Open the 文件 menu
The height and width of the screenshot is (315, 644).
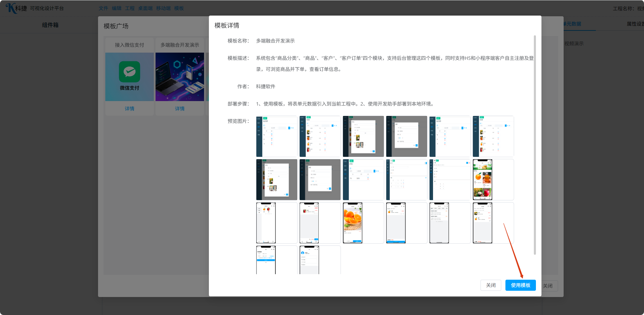click(x=103, y=8)
